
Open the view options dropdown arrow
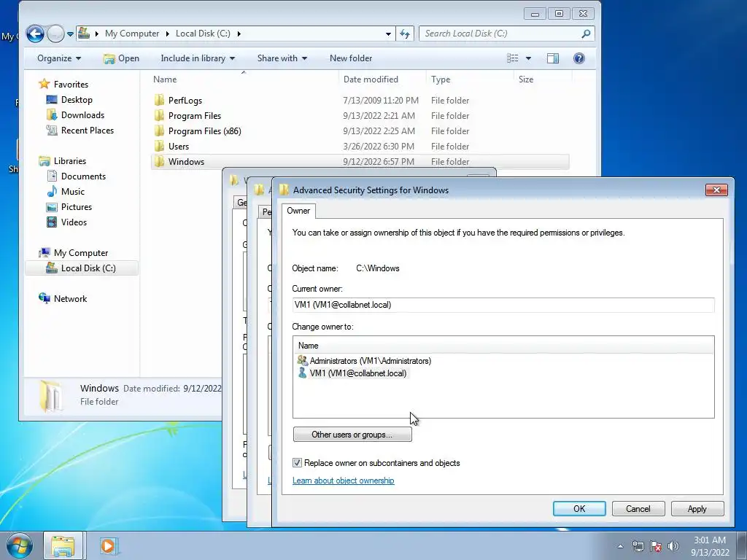click(x=528, y=58)
